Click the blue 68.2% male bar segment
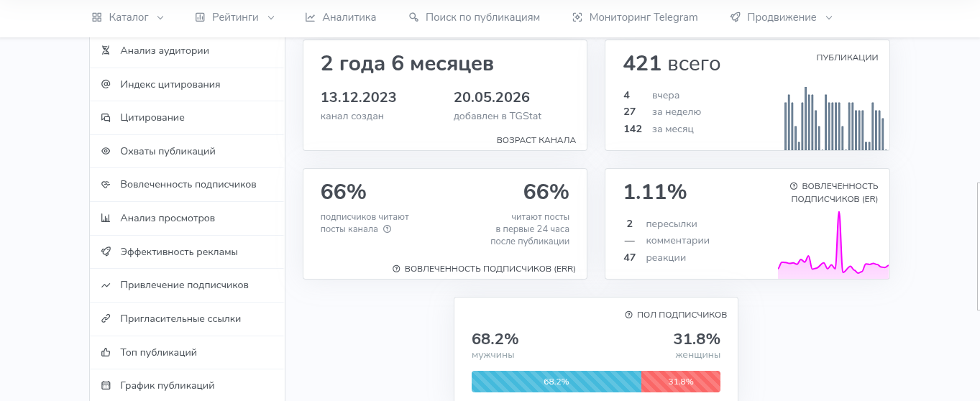This screenshot has height=401, width=980. [557, 382]
